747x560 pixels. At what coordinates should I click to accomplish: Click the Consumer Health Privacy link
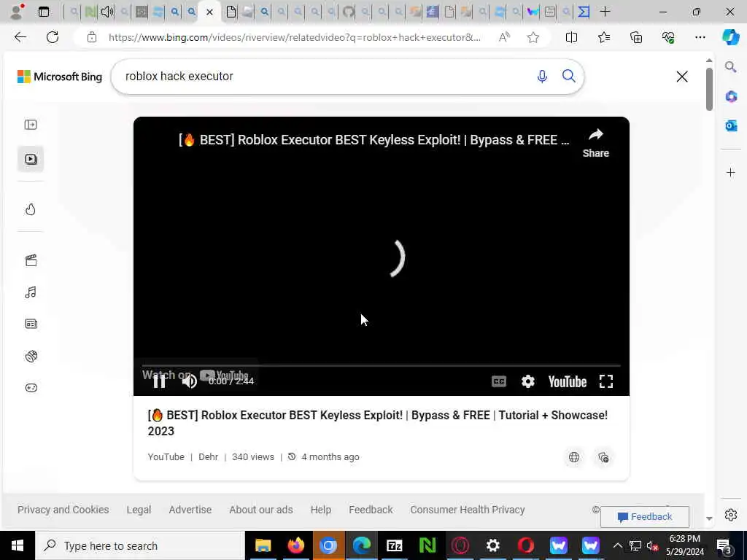(x=468, y=510)
